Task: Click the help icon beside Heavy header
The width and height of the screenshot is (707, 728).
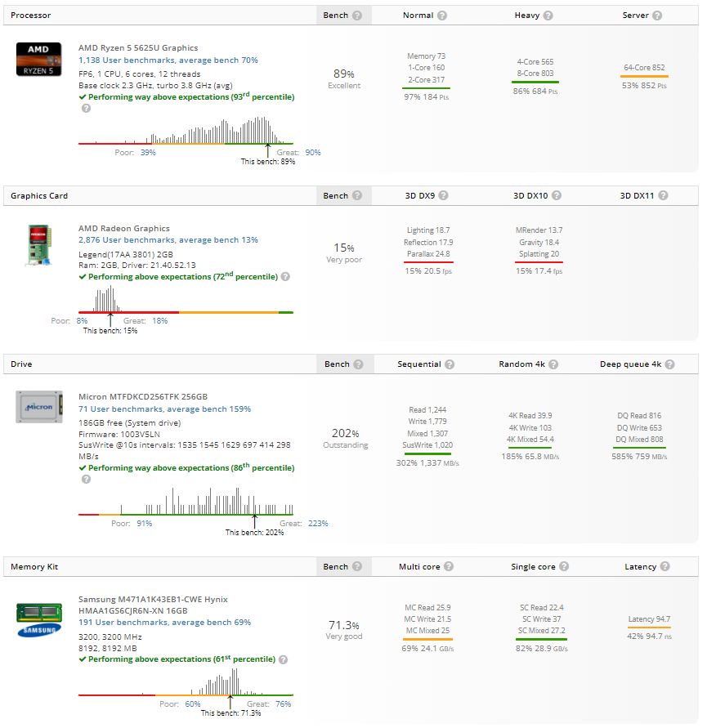Action: 548,16
